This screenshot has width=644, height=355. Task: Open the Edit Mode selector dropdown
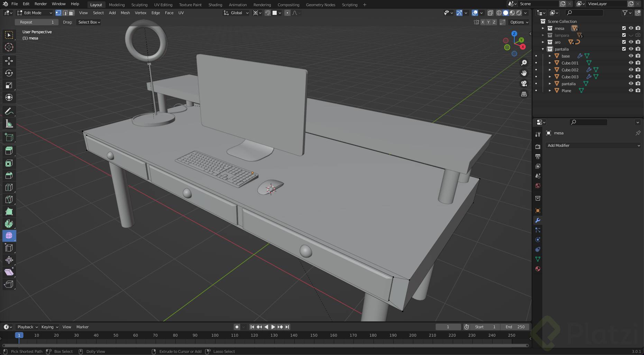pyautogui.click(x=35, y=13)
